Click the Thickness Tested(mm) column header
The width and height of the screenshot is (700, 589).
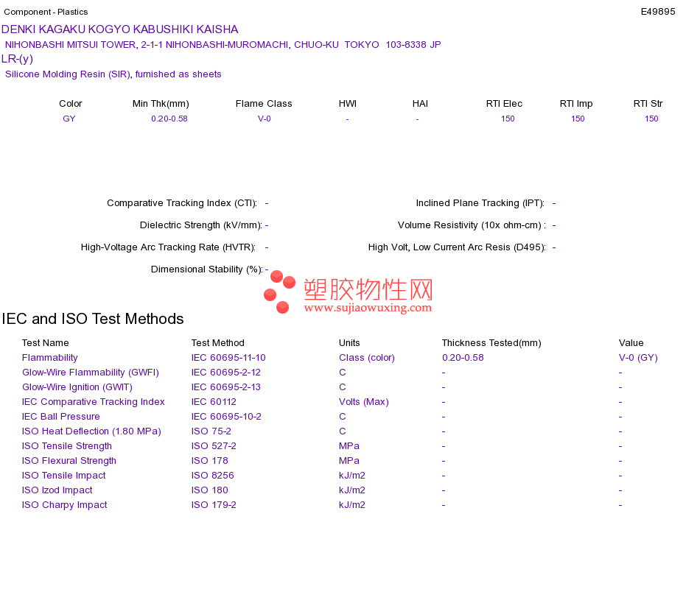(491, 342)
